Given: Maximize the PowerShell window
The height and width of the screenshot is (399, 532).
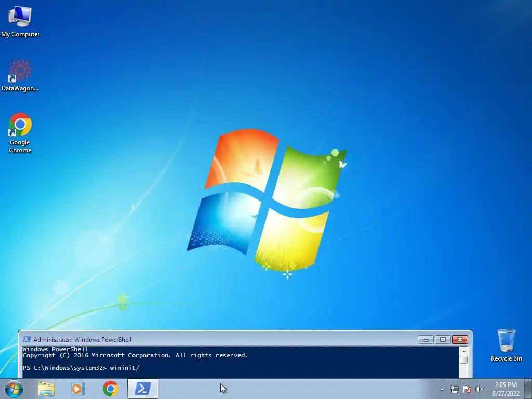Looking at the screenshot, I should tap(443, 339).
